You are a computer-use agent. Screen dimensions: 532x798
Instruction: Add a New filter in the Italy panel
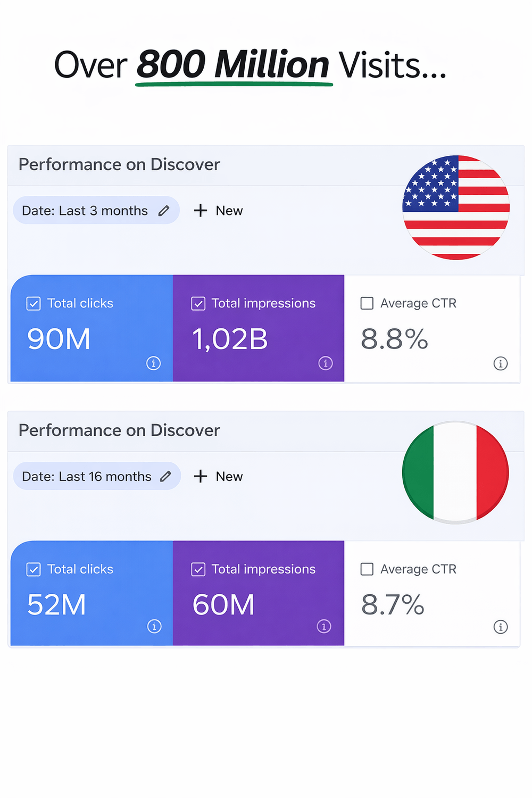[x=219, y=476]
